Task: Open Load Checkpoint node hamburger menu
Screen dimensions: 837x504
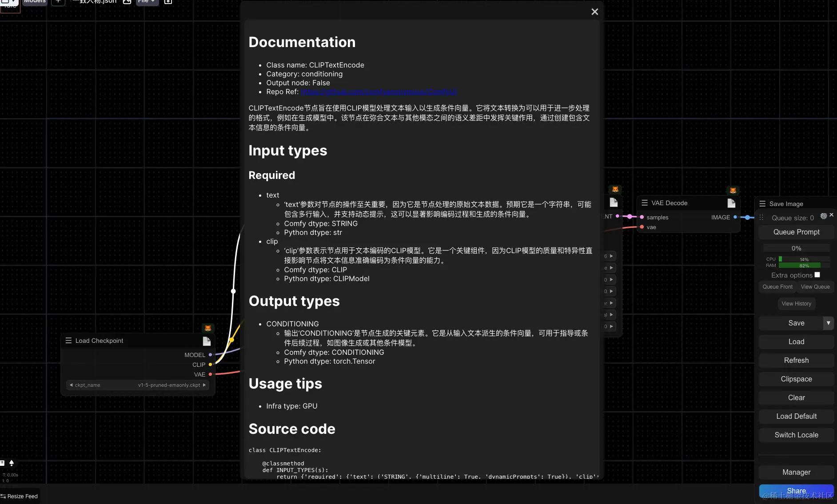Action: 68,341
